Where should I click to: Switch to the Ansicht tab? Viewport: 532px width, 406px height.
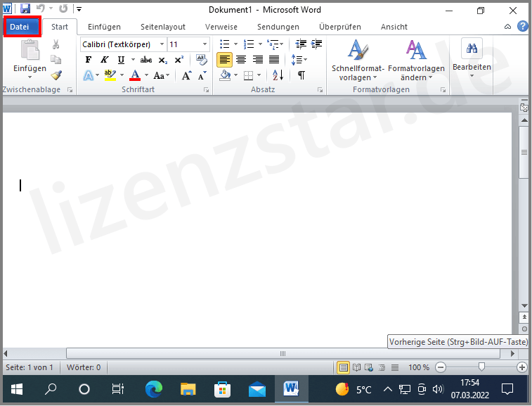394,27
